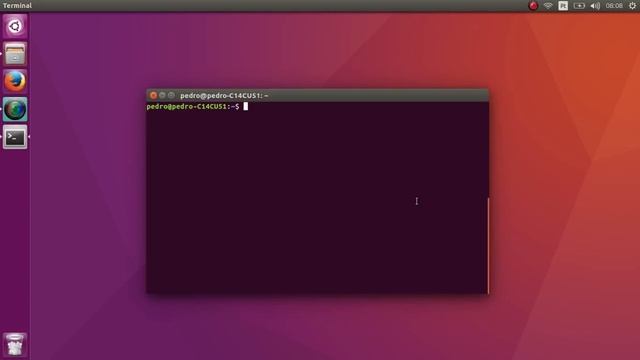Launch Firefox from the launcher

click(x=15, y=81)
